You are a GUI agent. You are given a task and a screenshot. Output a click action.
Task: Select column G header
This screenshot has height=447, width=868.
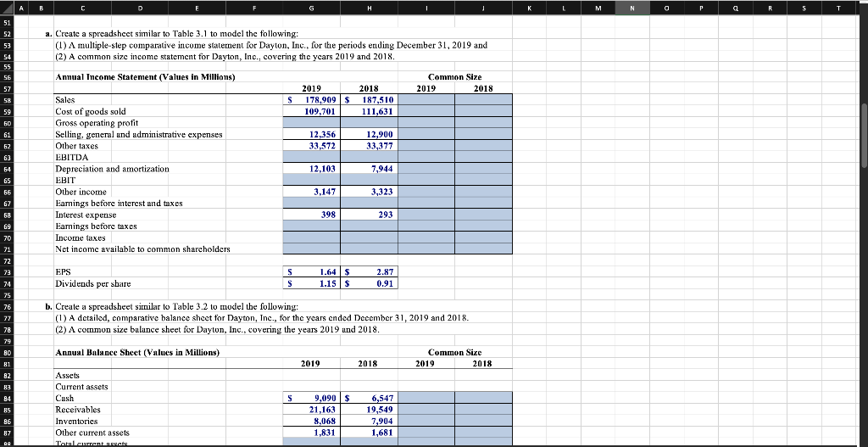tap(311, 8)
